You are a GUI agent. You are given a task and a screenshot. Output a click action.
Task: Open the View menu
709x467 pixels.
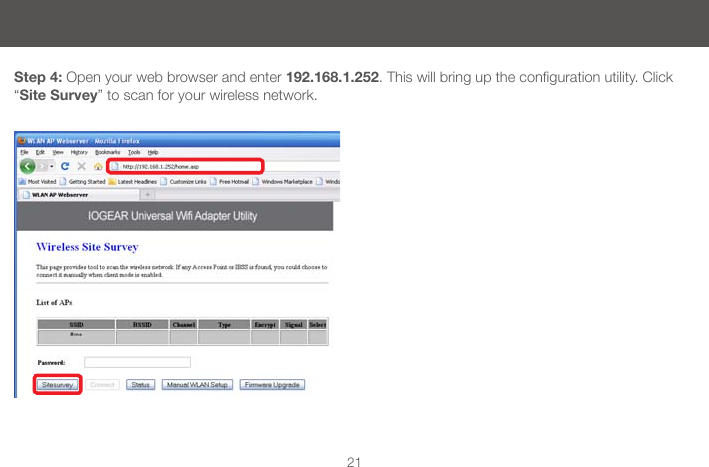(58, 152)
